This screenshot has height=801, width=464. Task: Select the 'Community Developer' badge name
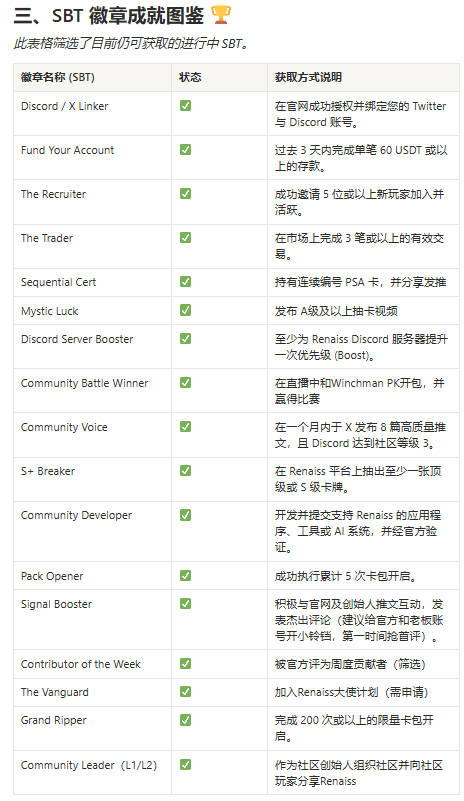tap(76, 515)
